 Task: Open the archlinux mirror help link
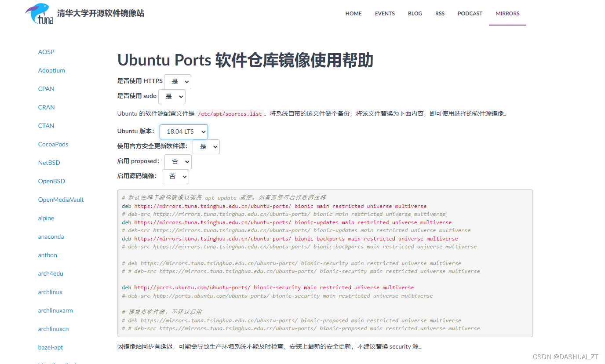pos(50,292)
